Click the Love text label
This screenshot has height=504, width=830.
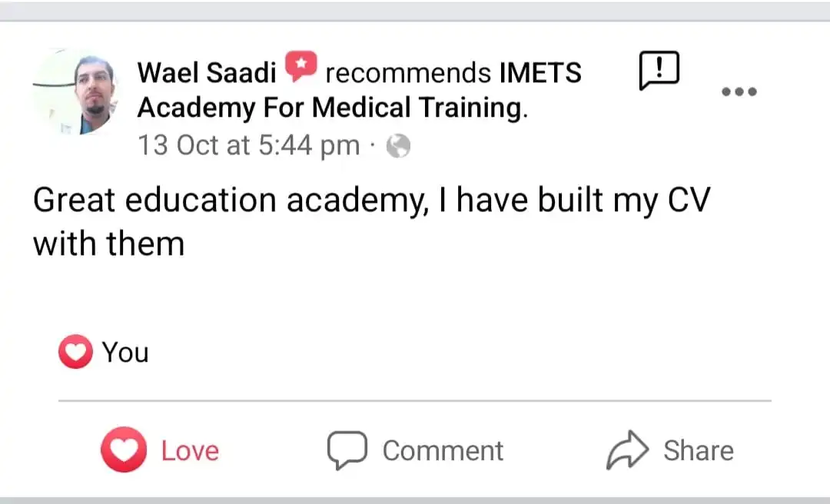(x=190, y=451)
